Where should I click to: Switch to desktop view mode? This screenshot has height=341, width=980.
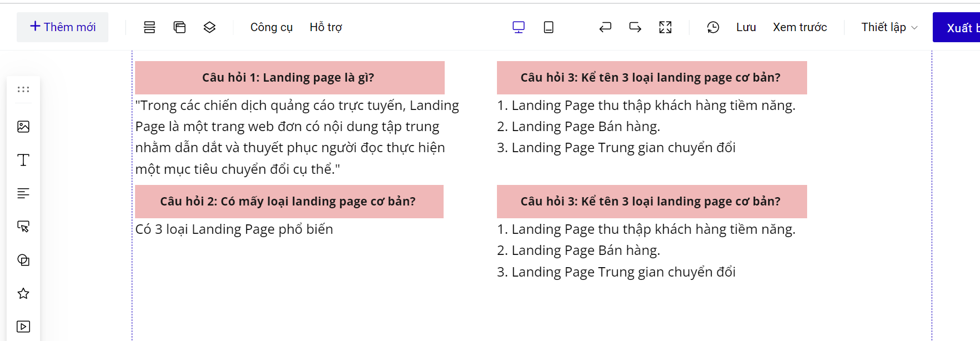coord(519,27)
